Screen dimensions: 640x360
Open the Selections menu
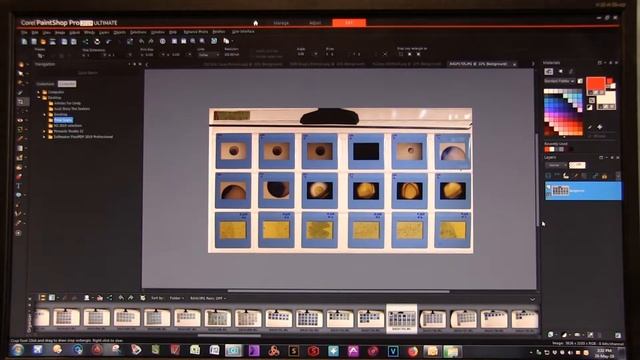138,32
